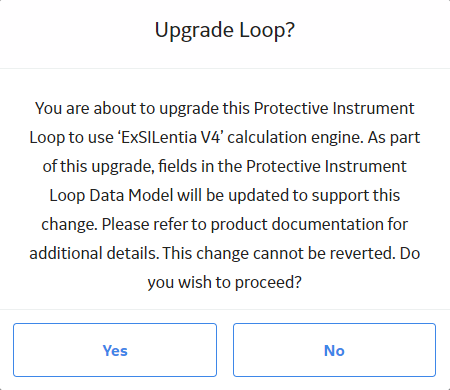This screenshot has height=390, width=450.
Task: Click the Yes button
Action: [x=115, y=350]
